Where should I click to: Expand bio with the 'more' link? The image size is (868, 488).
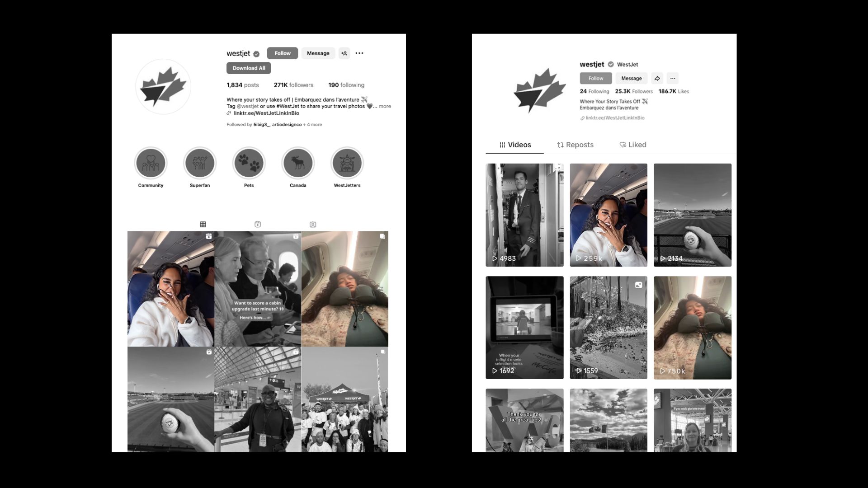pos(385,107)
